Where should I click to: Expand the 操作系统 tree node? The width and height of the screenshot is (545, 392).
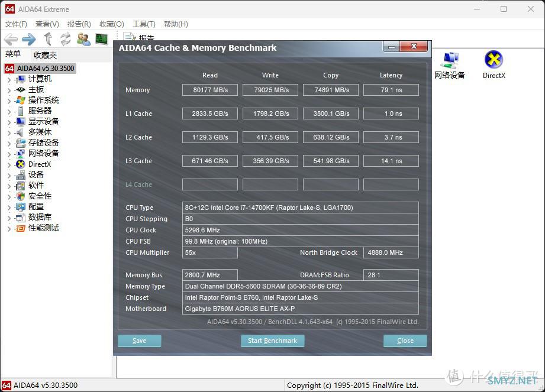tap(9, 101)
